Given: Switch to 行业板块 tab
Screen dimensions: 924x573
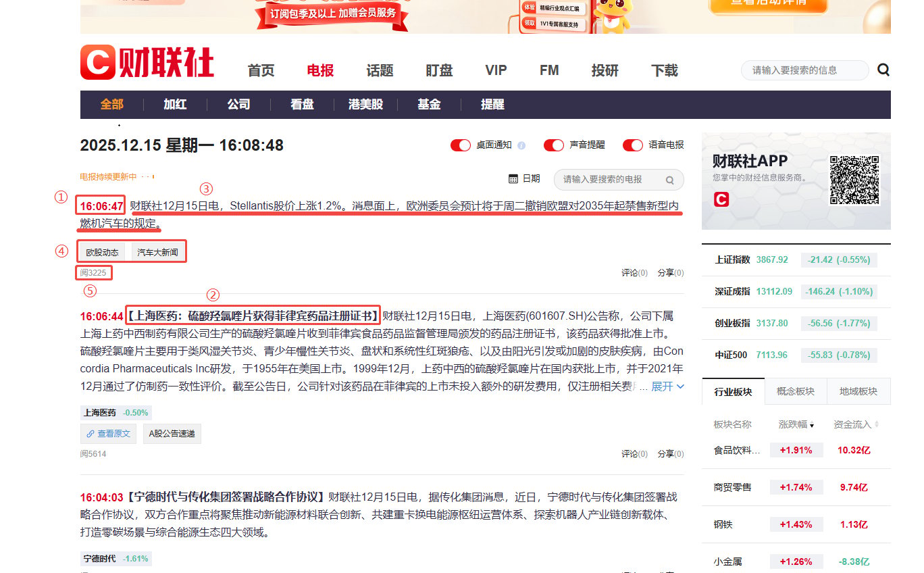Looking at the screenshot, I should coord(733,391).
